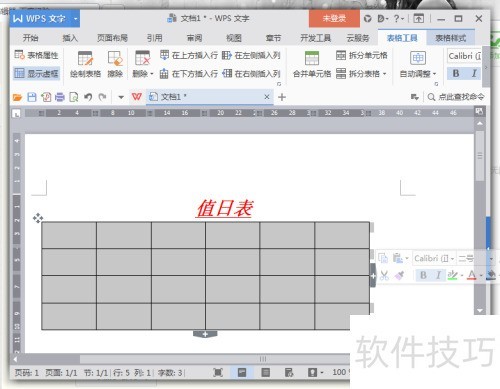
Task: Toggle Italic in the floating mini toolbar
Action: point(438,275)
